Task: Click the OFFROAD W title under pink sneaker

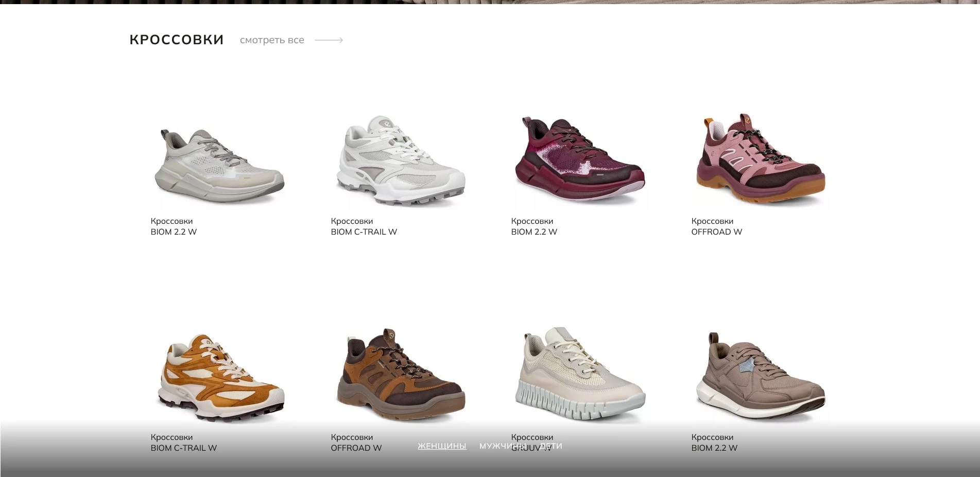Action: pos(717,232)
